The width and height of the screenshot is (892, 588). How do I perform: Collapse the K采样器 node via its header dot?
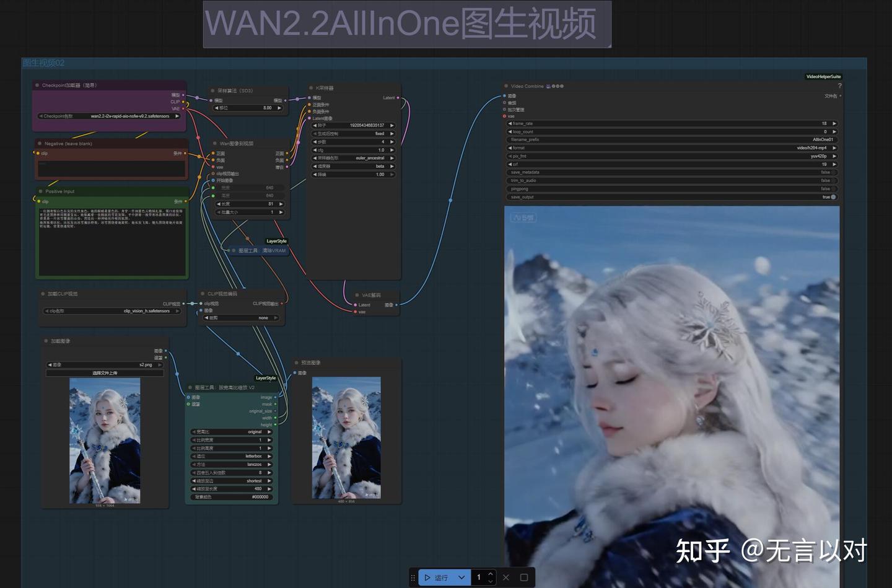(x=310, y=88)
